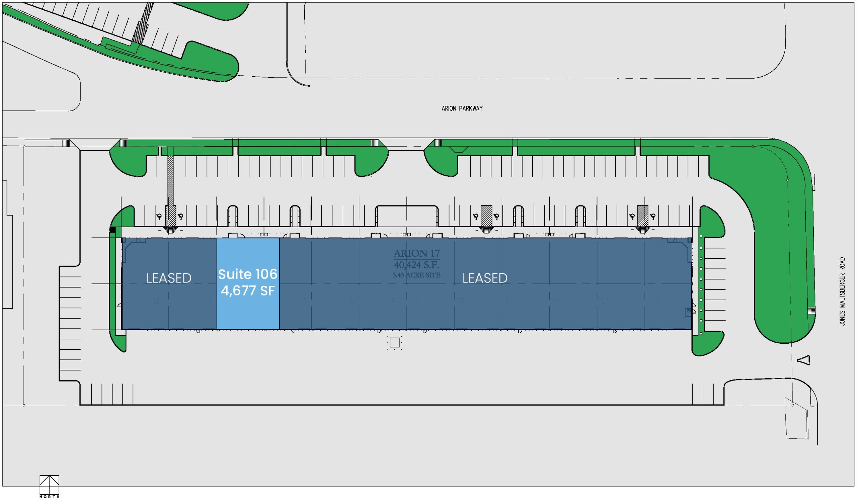Image resolution: width=857 pixels, height=504 pixels.
Task: Click the 4,677 SF text
Action: (x=248, y=291)
